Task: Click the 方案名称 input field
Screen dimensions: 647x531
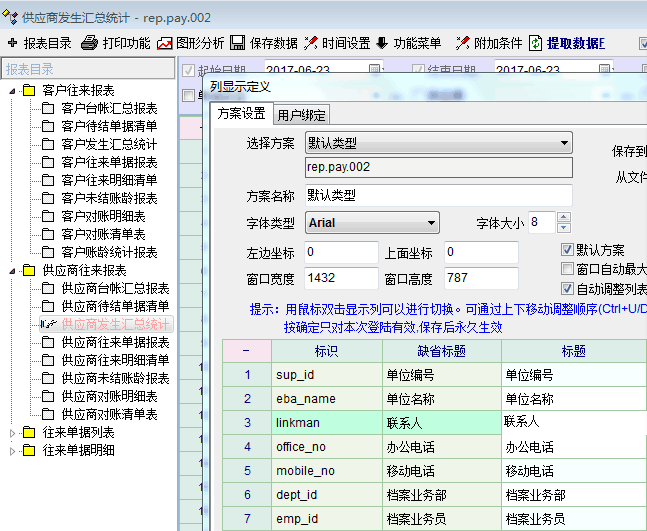Action: tap(438, 195)
